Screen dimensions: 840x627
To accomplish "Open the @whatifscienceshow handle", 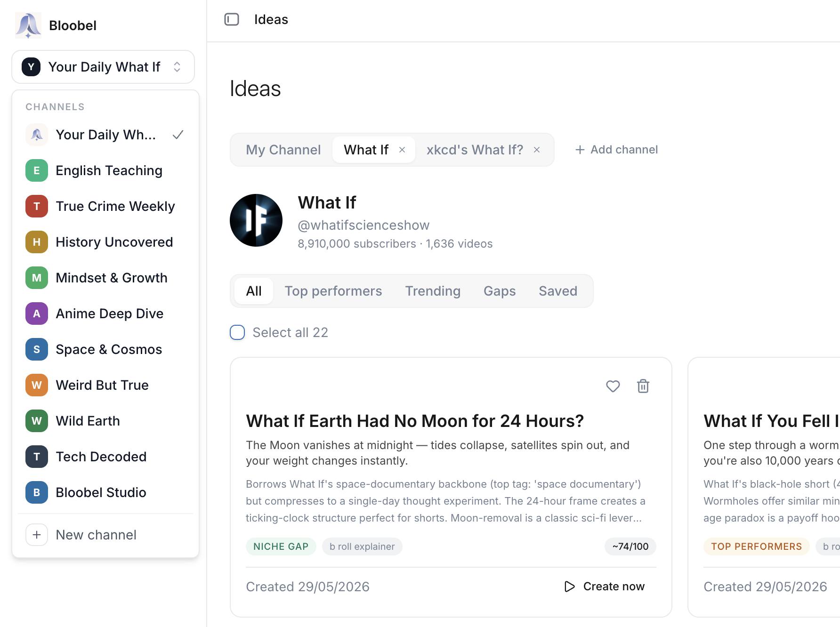I will click(x=363, y=225).
